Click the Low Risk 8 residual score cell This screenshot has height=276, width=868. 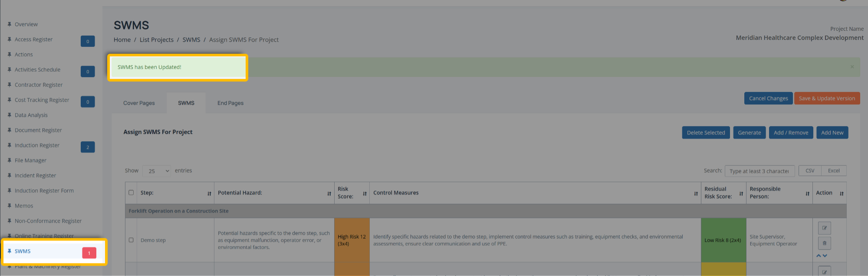click(723, 240)
